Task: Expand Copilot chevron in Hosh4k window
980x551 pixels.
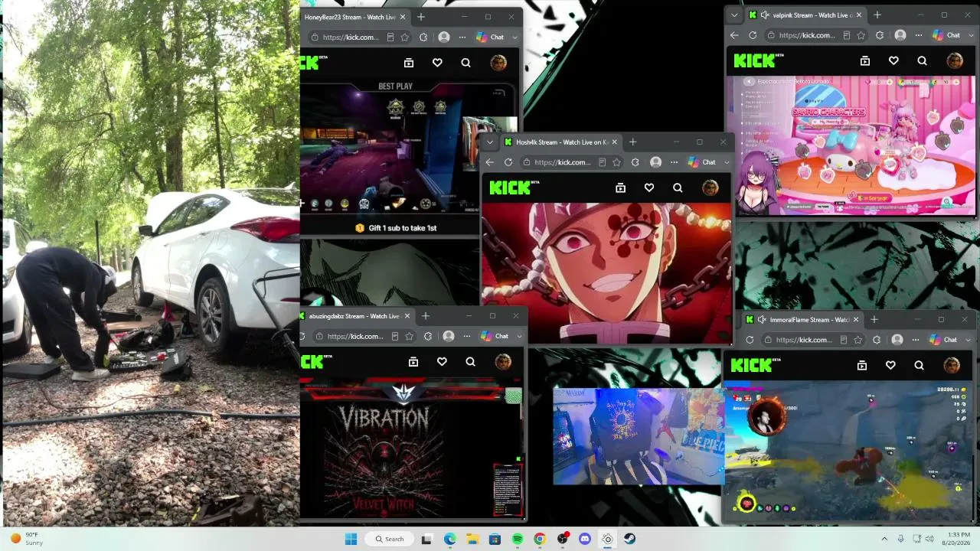Action: click(727, 162)
